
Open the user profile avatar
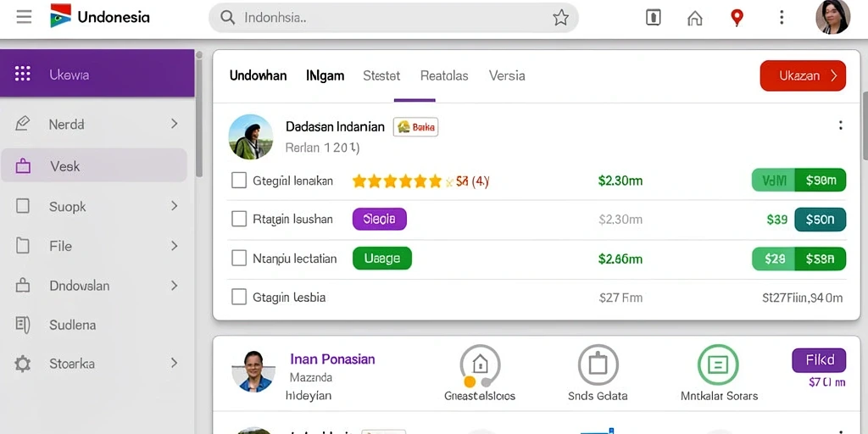(x=832, y=17)
